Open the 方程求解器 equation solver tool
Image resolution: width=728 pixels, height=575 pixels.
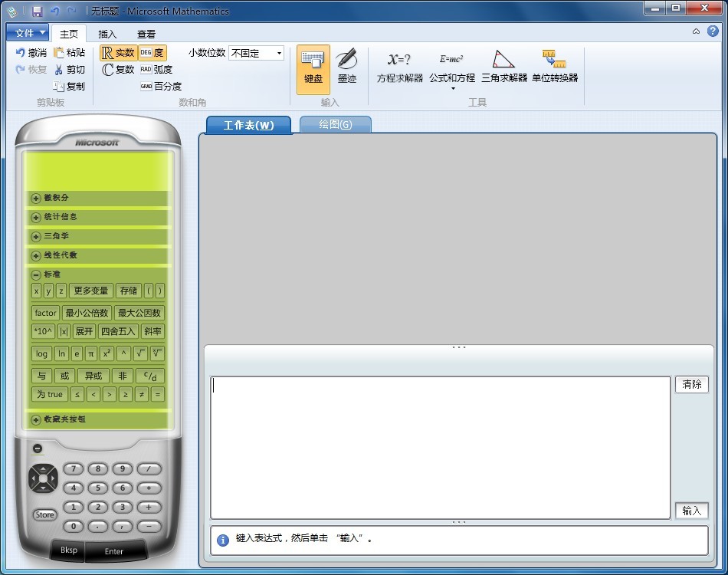(399, 66)
